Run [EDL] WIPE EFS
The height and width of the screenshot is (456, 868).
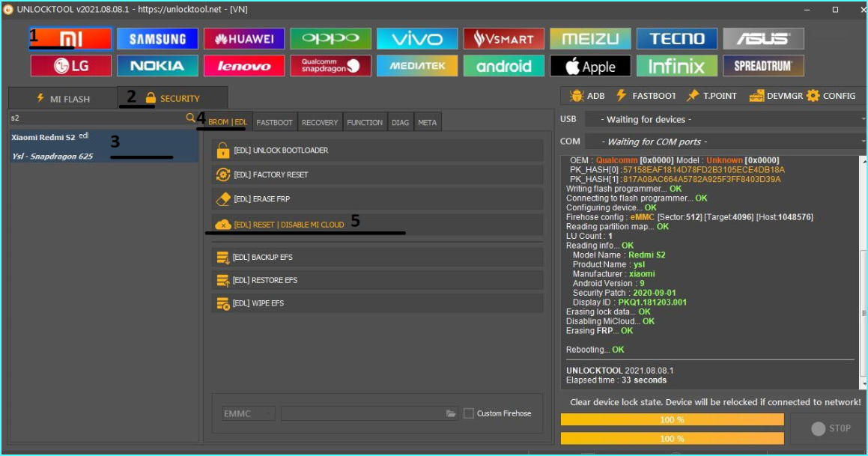(x=377, y=304)
